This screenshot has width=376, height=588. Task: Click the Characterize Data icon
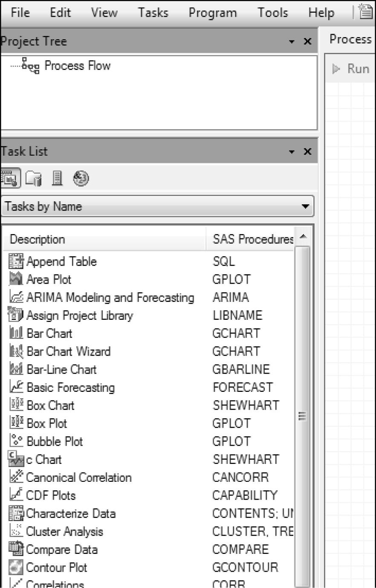[x=16, y=513]
